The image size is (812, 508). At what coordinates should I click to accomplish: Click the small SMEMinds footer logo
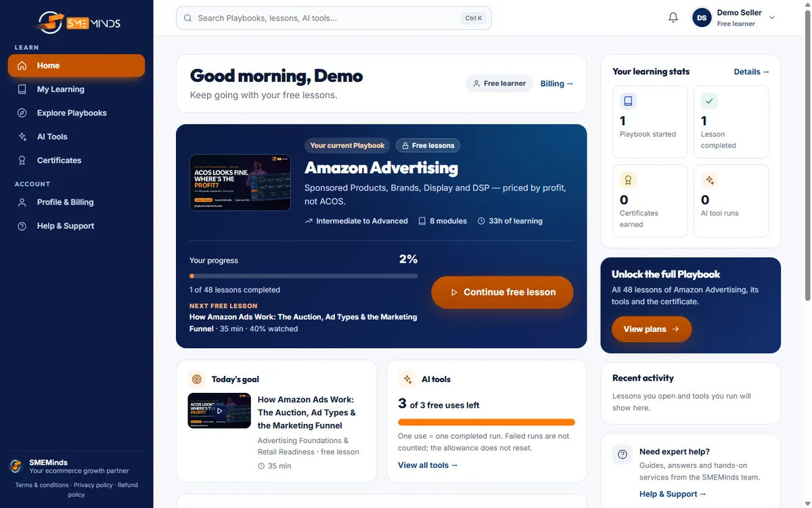click(16, 466)
